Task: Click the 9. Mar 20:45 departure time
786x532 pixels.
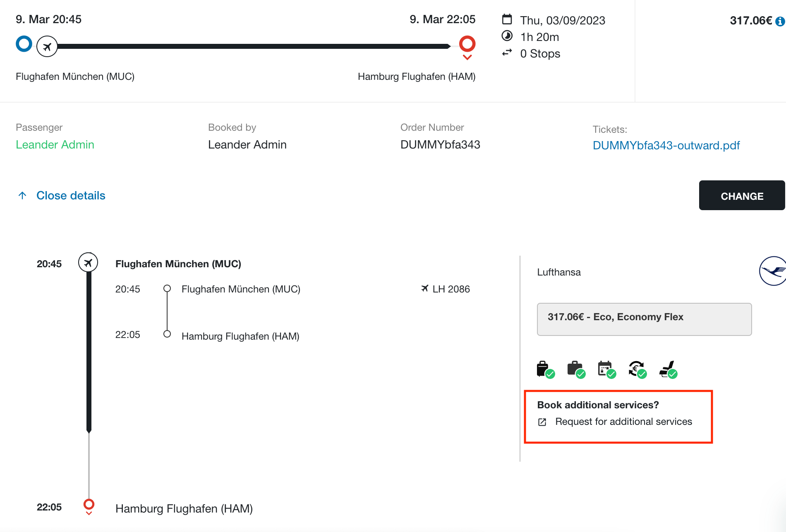Action: pos(49,19)
